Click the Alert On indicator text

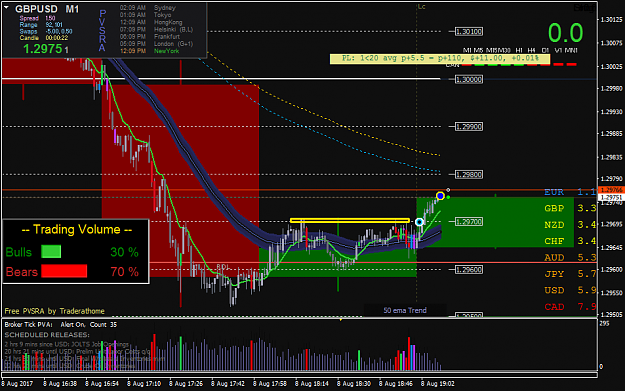pos(73,324)
